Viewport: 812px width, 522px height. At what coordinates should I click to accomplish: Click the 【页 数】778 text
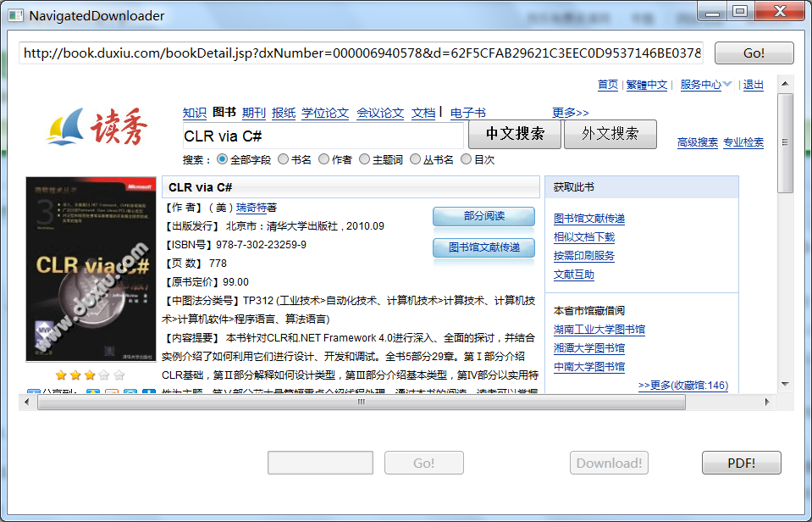point(196,264)
